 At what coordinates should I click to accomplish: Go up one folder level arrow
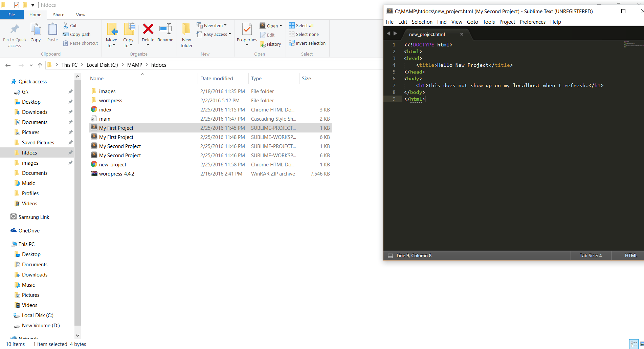[40, 65]
